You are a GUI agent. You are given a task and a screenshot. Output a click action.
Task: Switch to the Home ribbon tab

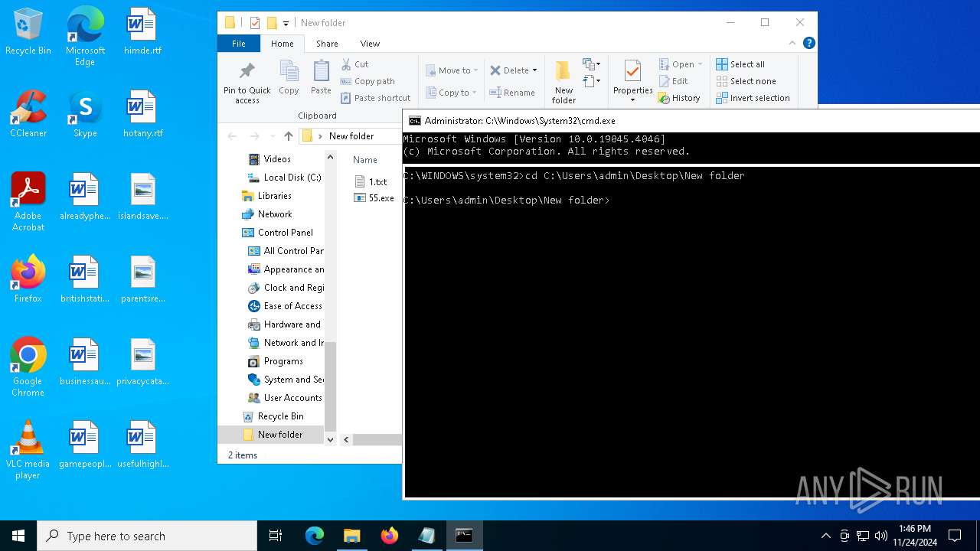click(x=282, y=44)
